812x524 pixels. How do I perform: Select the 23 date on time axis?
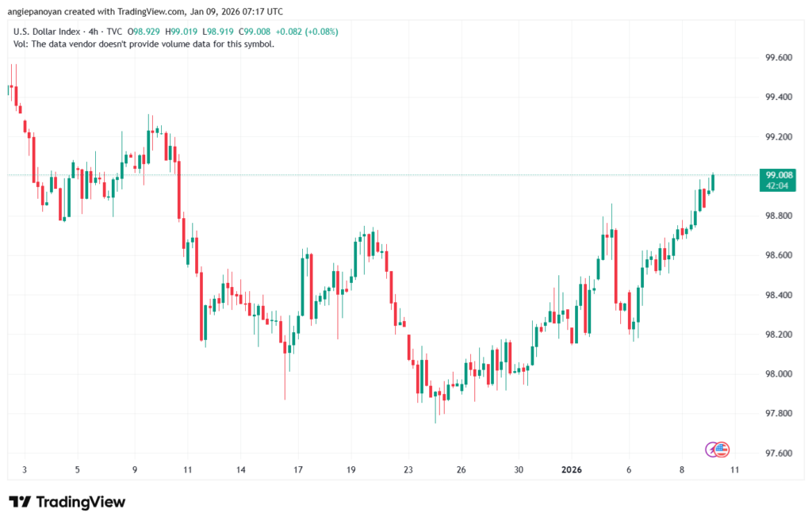[x=408, y=470]
